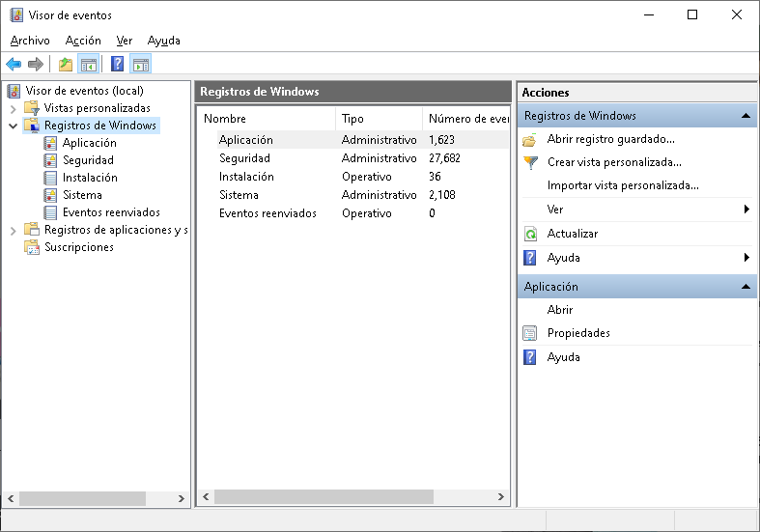Select the Sistema row in the list

tap(353, 195)
